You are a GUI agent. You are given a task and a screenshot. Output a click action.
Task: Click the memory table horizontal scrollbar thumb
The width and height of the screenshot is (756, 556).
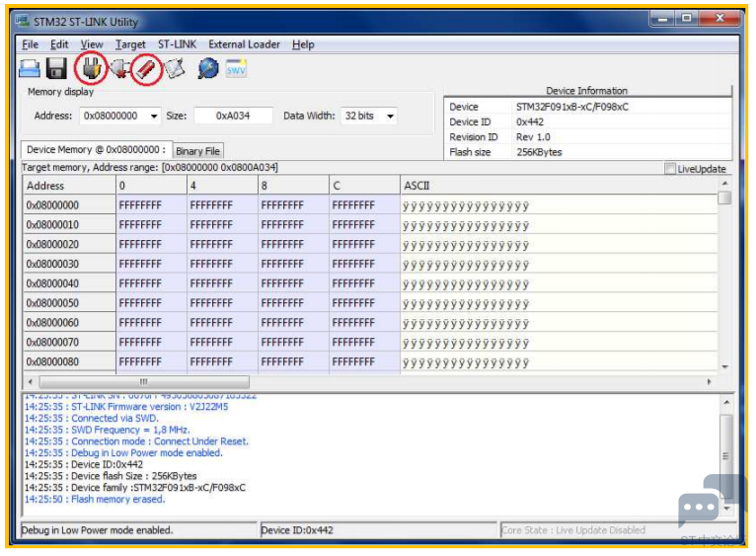[x=144, y=382]
